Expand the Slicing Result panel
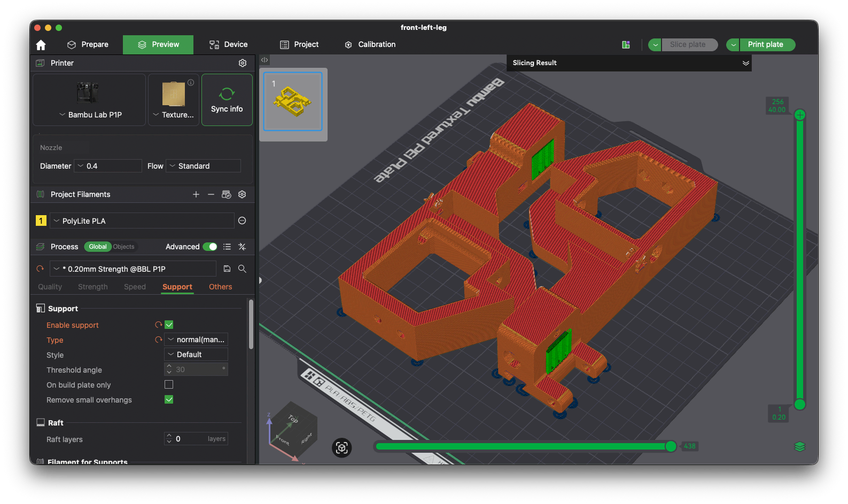 [x=745, y=63]
